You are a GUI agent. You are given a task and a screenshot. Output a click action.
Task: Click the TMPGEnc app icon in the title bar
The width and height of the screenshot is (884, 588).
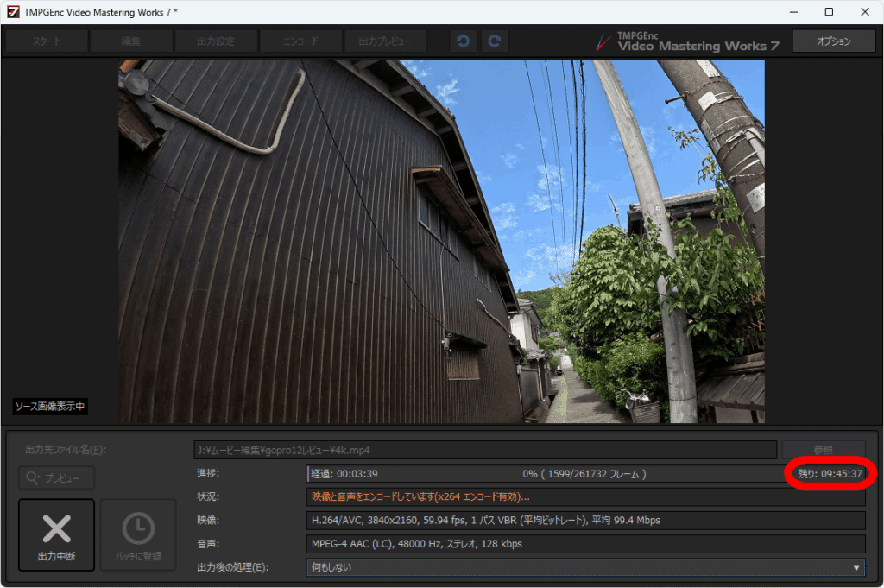coord(13,12)
